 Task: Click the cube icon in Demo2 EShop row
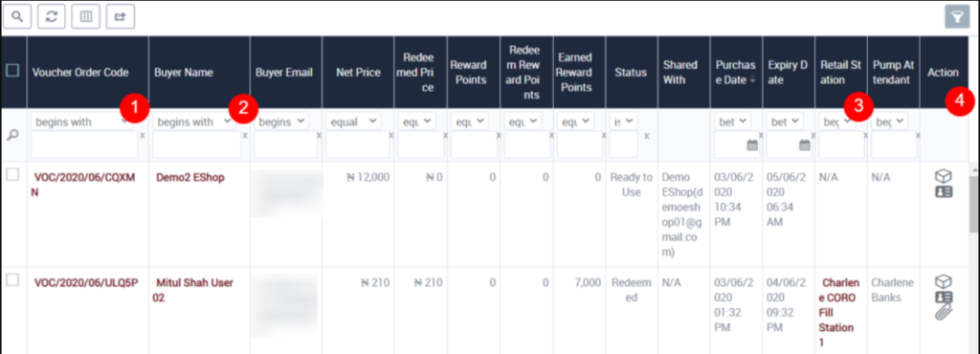tap(943, 177)
